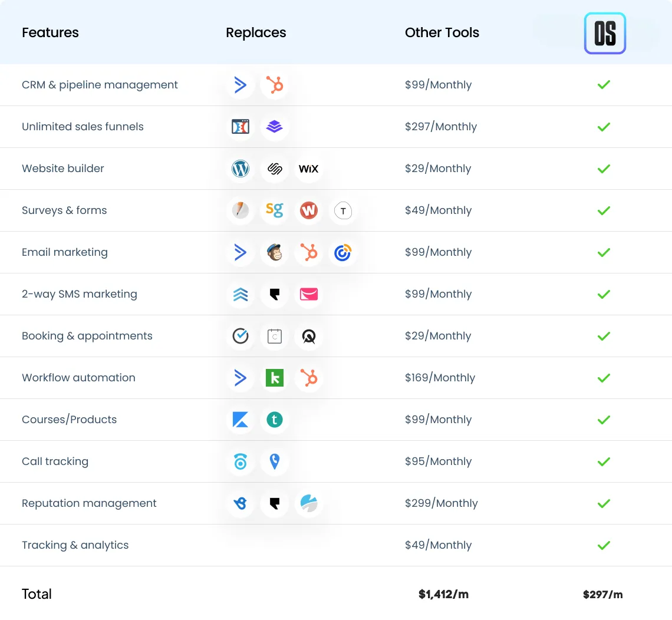Click the $297/m total price
Viewport: 672px width, 620px height.
[602, 594]
